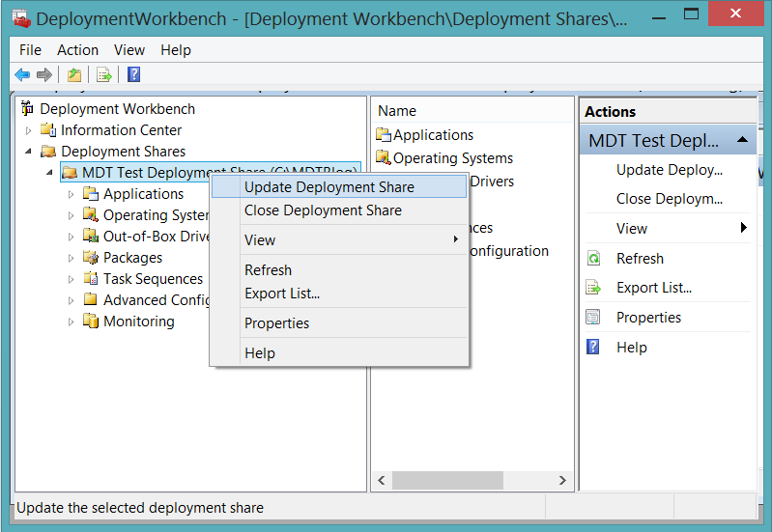Click the Packages tree node icon
The height and width of the screenshot is (532, 772).
(91, 257)
